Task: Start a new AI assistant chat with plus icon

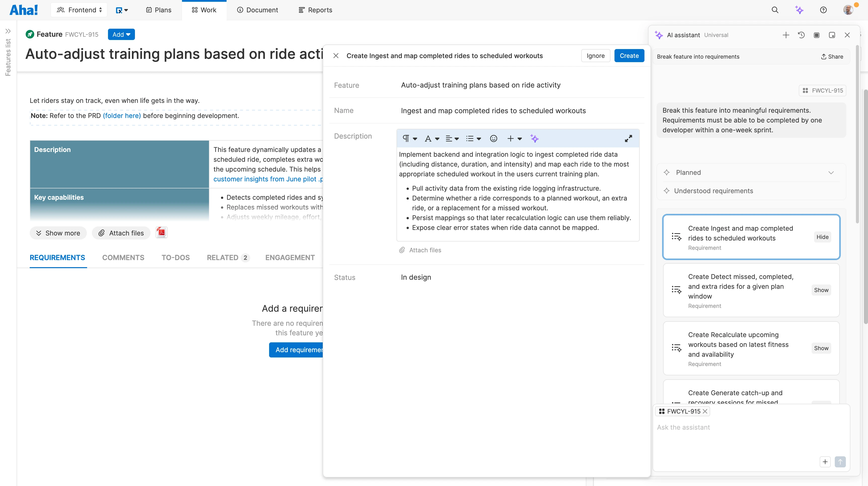Action: tap(785, 35)
